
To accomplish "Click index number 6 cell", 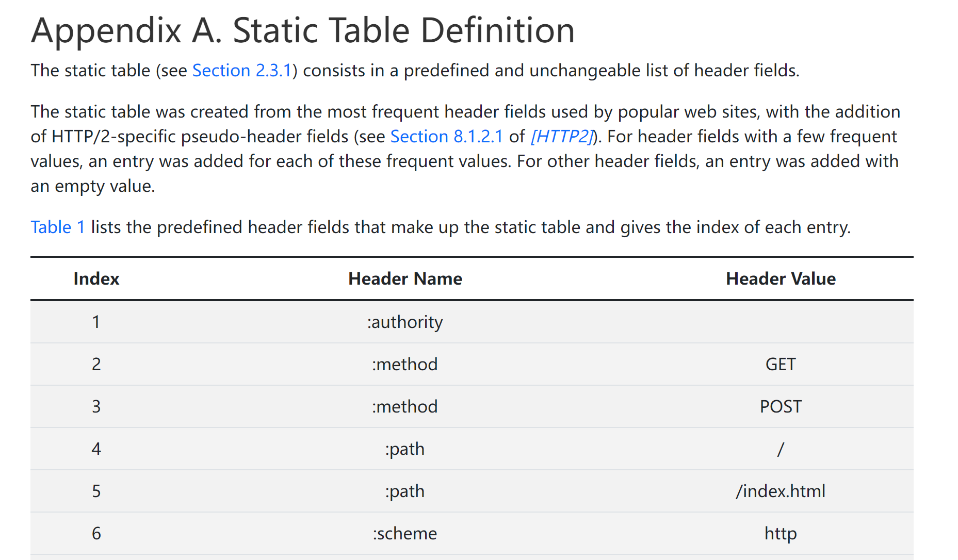I will pyautogui.click(x=96, y=533).
